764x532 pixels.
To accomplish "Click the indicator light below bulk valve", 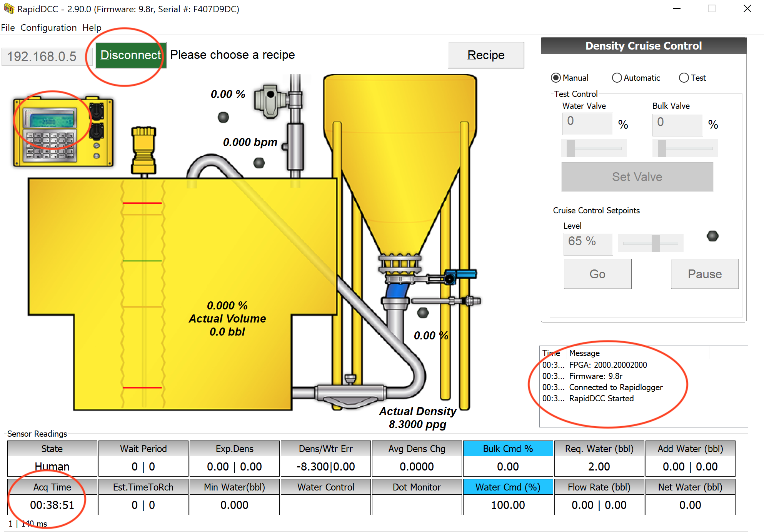I will point(423,313).
